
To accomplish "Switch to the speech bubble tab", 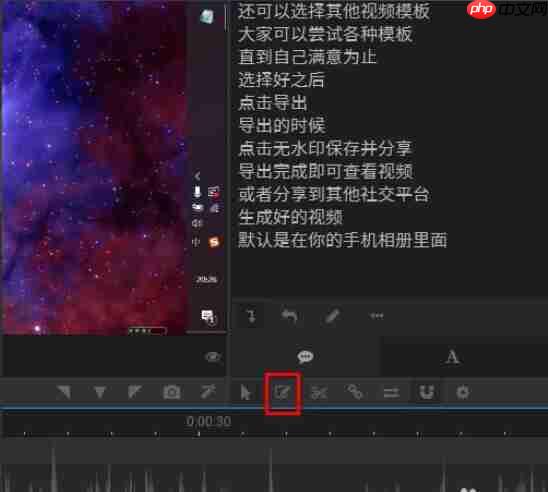I will (x=305, y=357).
